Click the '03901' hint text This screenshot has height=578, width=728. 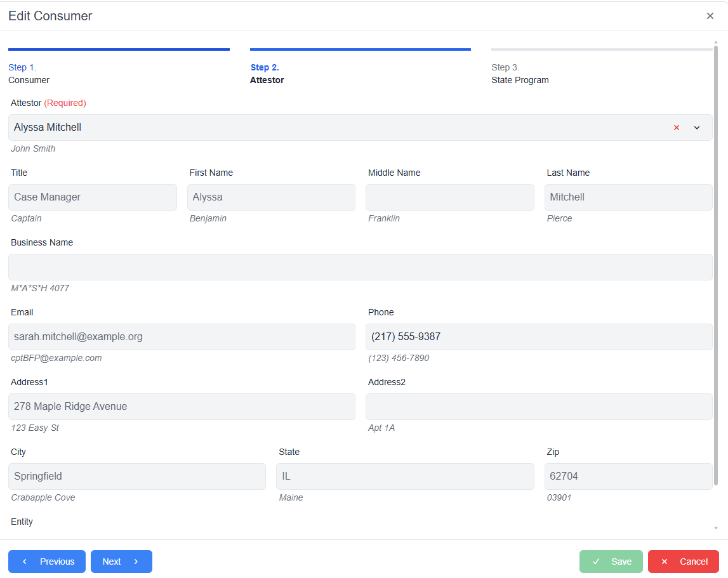[559, 497]
